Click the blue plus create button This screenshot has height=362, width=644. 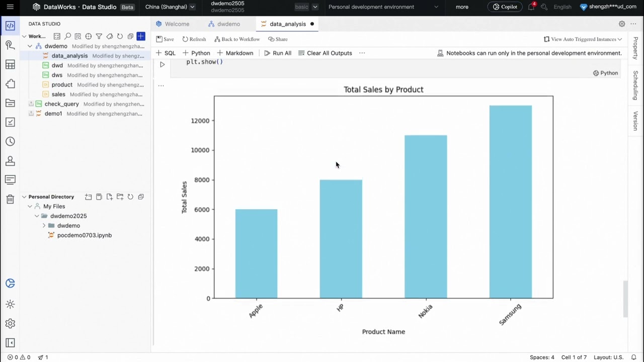(141, 36)
